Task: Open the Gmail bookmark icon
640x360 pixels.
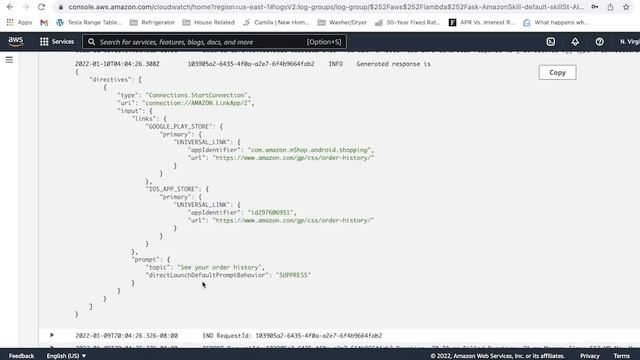Action: pyautogui.click(x=44, y=22)
